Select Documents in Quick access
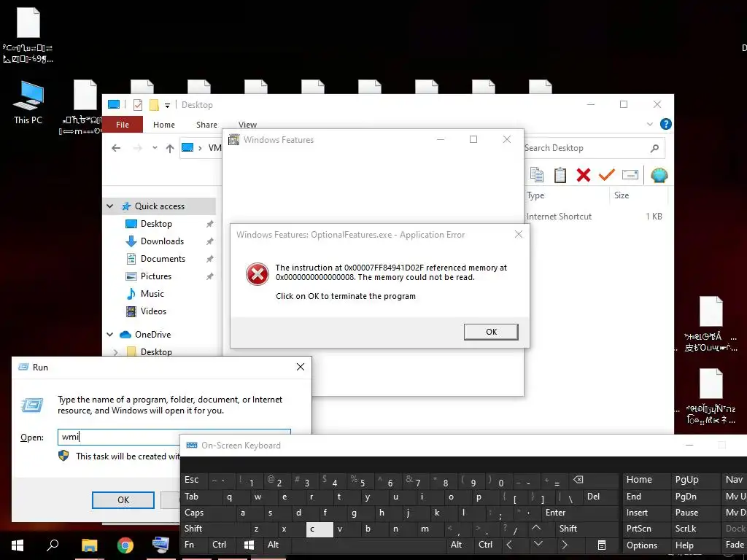This screenshot has width=747, height=560. click(x=163, y=259)
